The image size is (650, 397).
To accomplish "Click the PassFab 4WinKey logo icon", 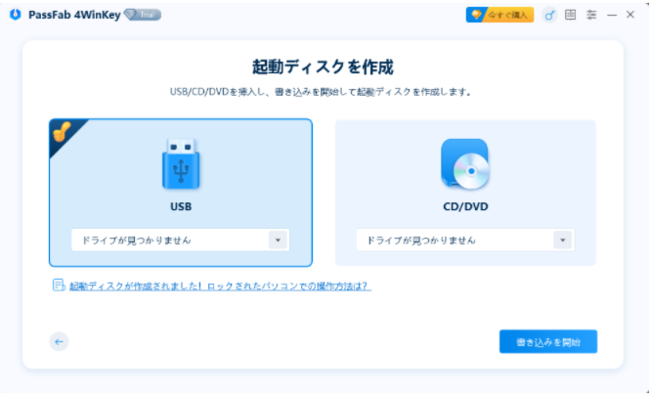I will (15, 15).
